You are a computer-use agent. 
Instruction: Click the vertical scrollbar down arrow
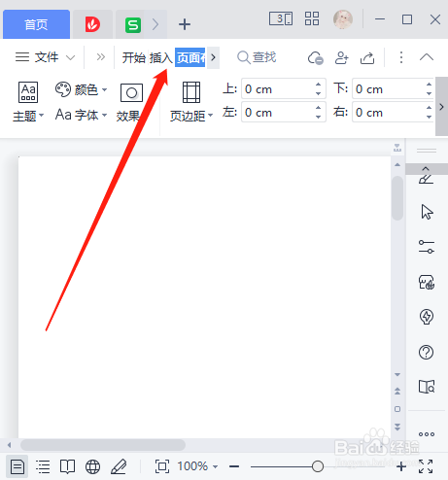[397, 375]
